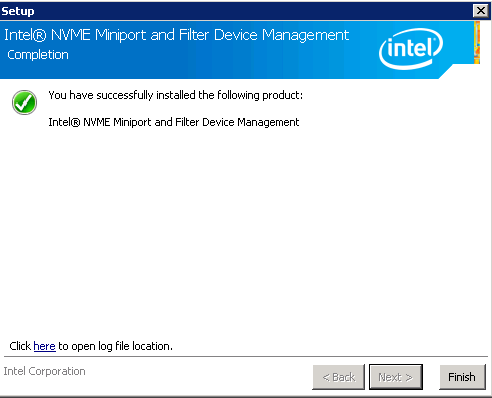Close the Setup dialog with X
This screenshot has width=492, height=398.
481,11
